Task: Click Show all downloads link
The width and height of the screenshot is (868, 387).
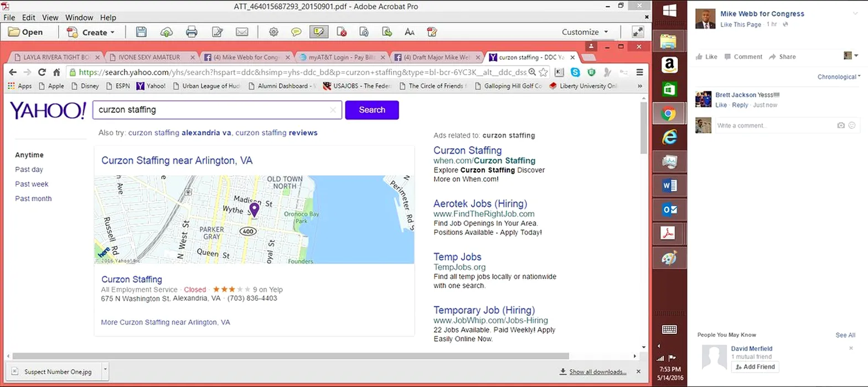Action: tap(598, 372)
